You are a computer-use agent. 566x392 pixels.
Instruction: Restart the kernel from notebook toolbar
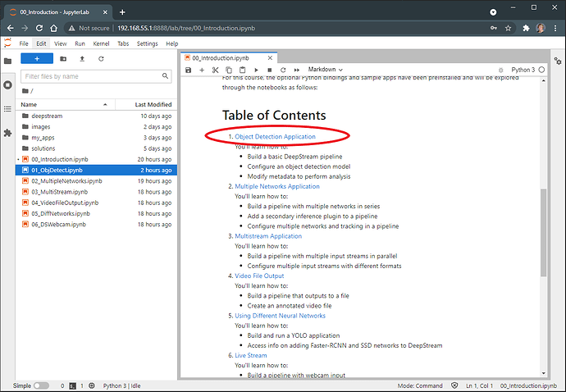(x=282, y=70)
